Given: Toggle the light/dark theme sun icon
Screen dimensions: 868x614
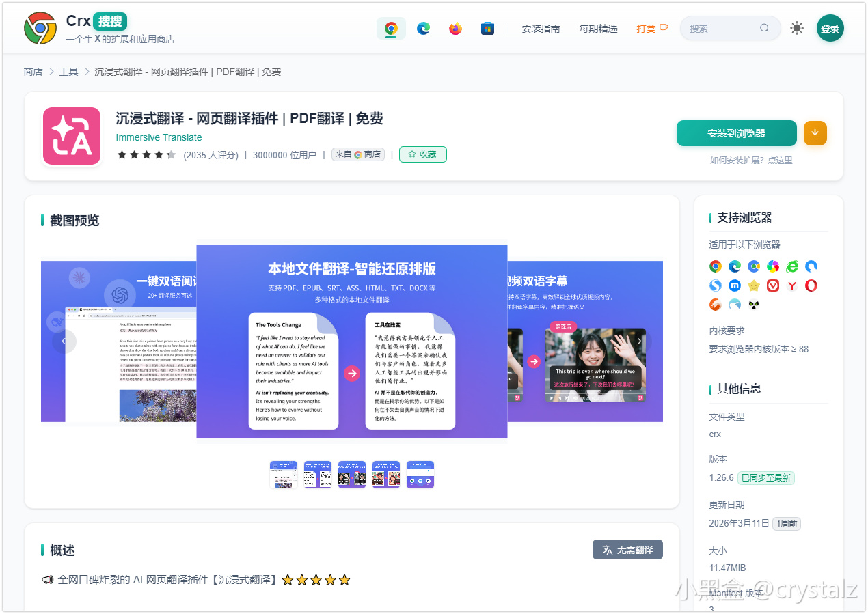Looking at the screenshot, I should (797, 29).
